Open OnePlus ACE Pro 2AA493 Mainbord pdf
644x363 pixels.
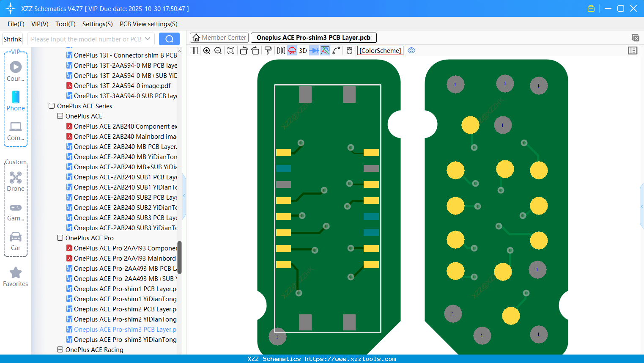pos(122,258)
